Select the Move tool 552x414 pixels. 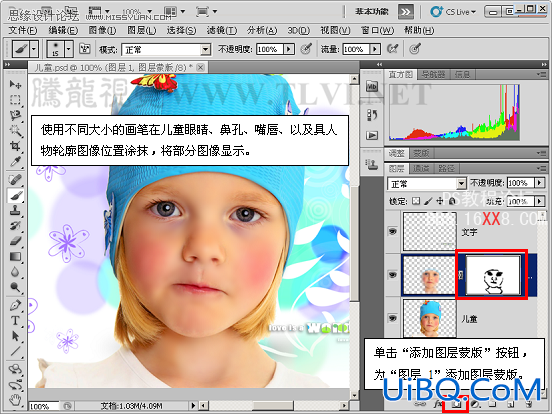(x=15, y=84)
